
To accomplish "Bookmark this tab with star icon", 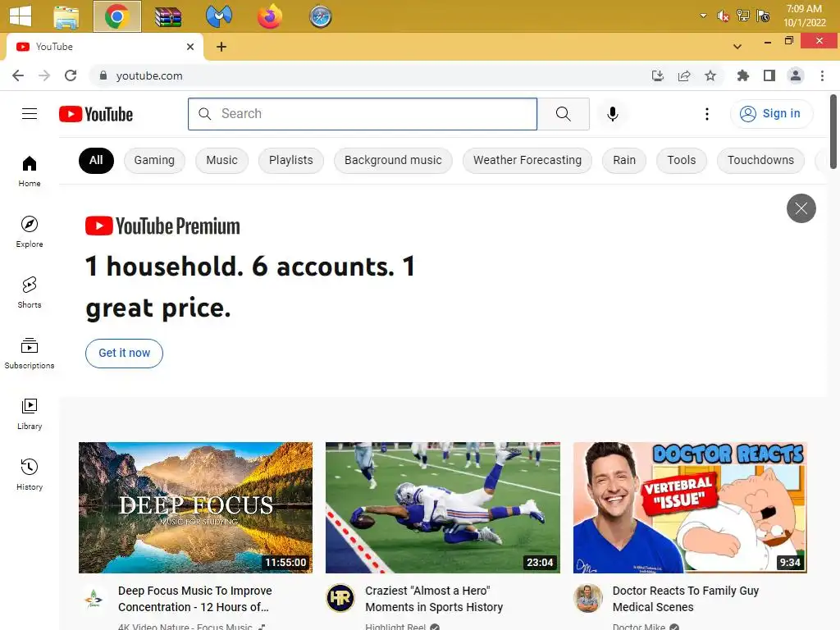I will [x=710, y=75].
